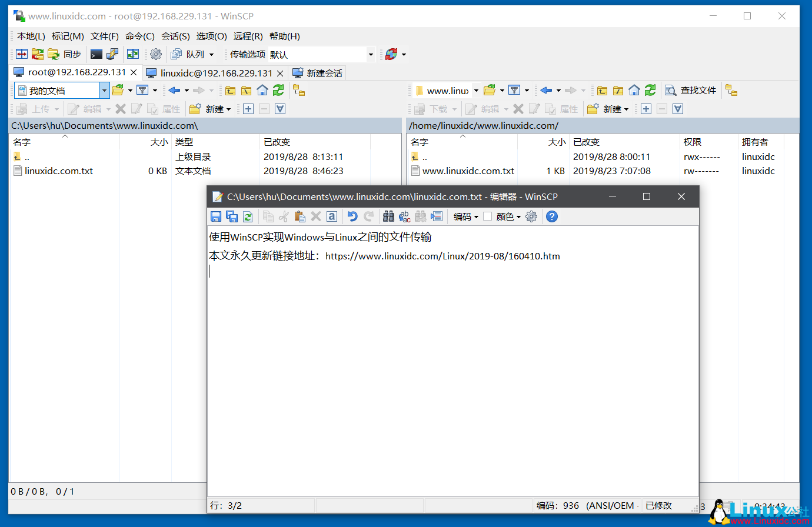
Task: Expand the local 我的文档 drive dropdown
Action: tap(104, 91)
